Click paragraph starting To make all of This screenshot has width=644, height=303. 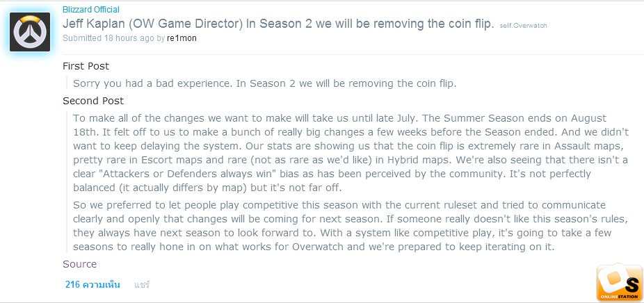tap(351, 153)
